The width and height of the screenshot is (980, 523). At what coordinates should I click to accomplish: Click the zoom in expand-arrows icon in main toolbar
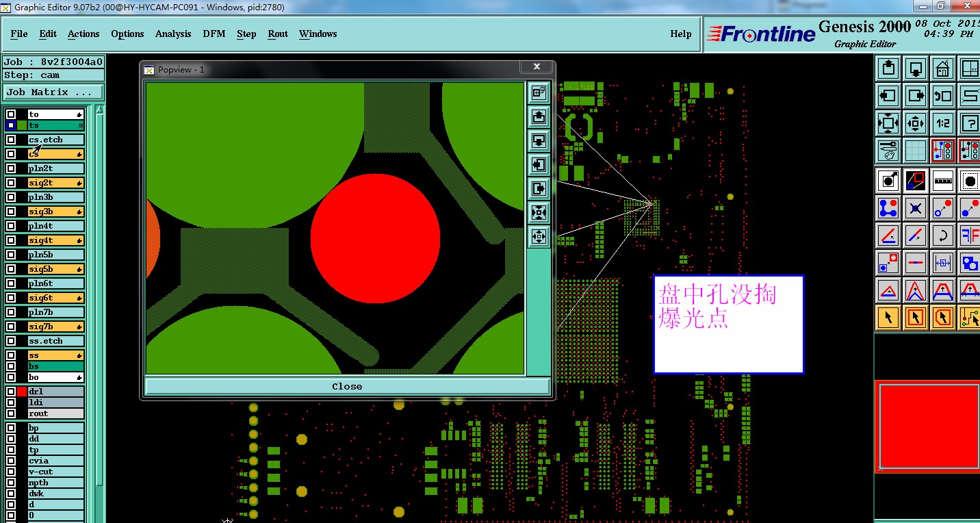tap(888, 123)
